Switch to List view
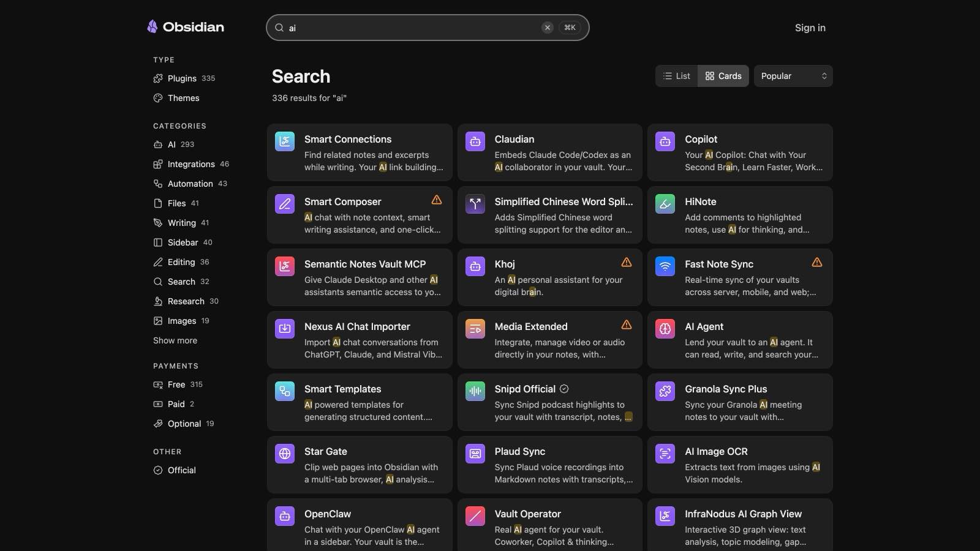This screenshot has width=980, height=551. [676, 76]
